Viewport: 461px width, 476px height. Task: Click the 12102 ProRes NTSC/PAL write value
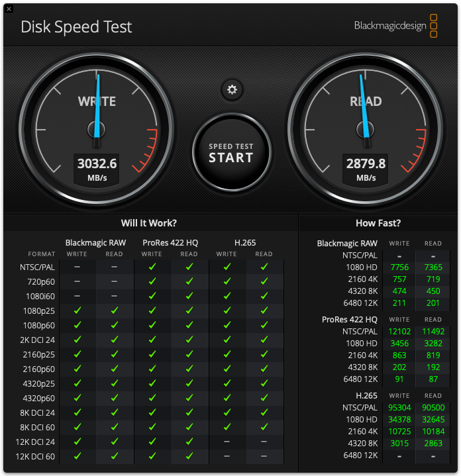coord(399,332)
